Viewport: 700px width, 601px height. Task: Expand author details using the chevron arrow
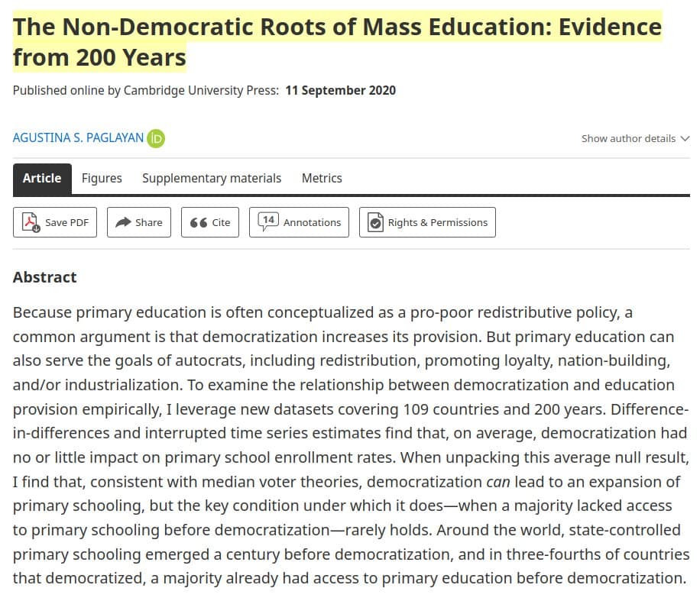point(684,139)
